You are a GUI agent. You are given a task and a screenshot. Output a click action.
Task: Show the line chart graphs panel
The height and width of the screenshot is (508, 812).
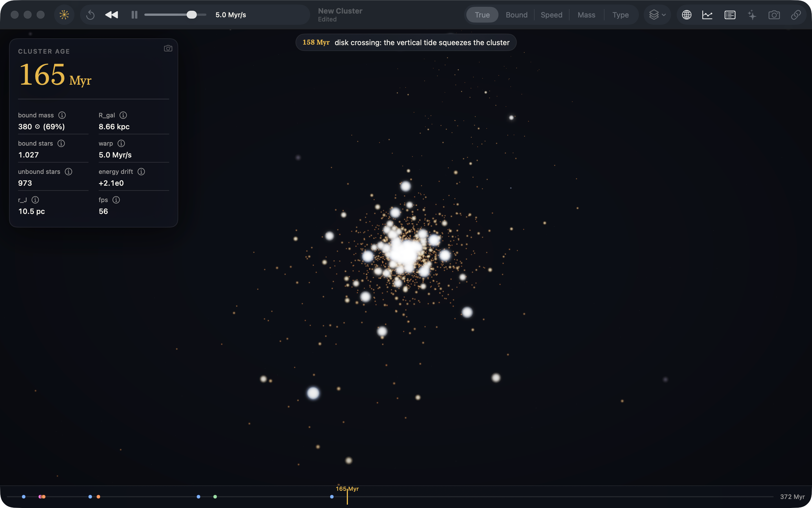[707, 15]
